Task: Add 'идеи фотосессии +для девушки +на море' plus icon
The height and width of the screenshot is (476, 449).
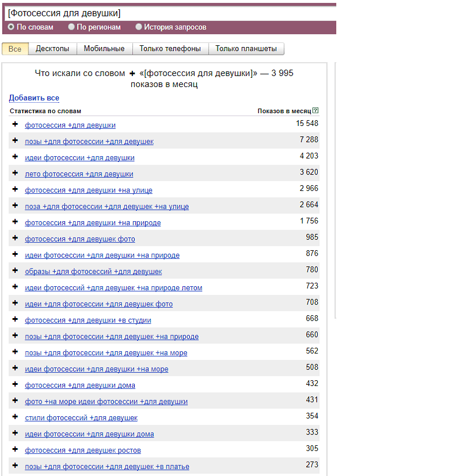Action: point(15,368)
